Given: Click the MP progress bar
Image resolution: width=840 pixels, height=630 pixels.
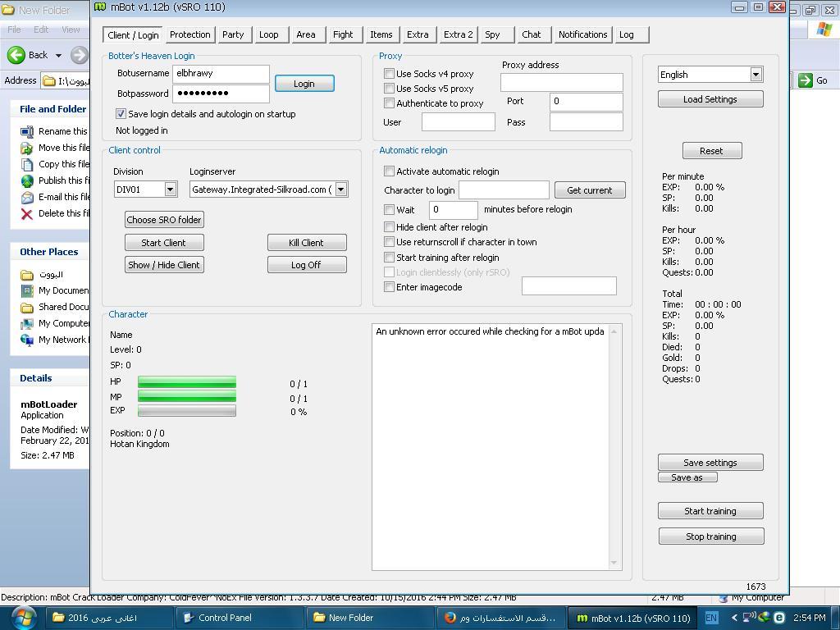Looking at the screenshot, I should click(x=187, y=396).
